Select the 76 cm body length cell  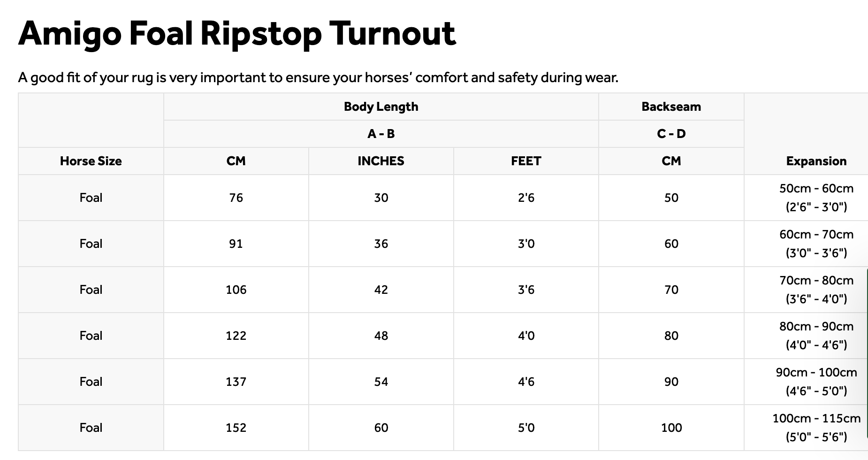236,198
